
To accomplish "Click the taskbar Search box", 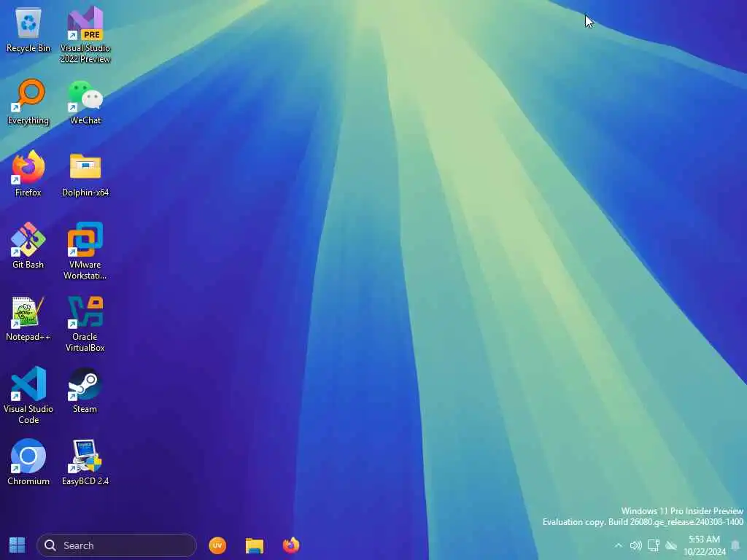I will 117,545.
